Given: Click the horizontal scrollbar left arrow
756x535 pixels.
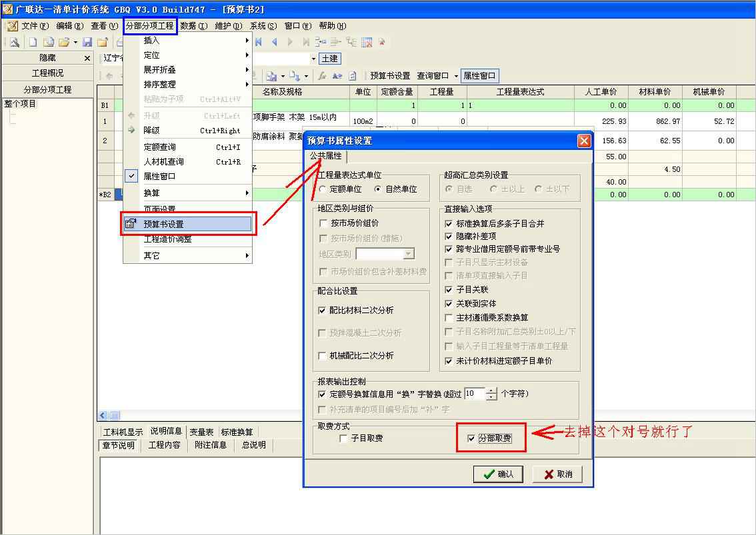Looking at the screenshot, I should [103, 415].
